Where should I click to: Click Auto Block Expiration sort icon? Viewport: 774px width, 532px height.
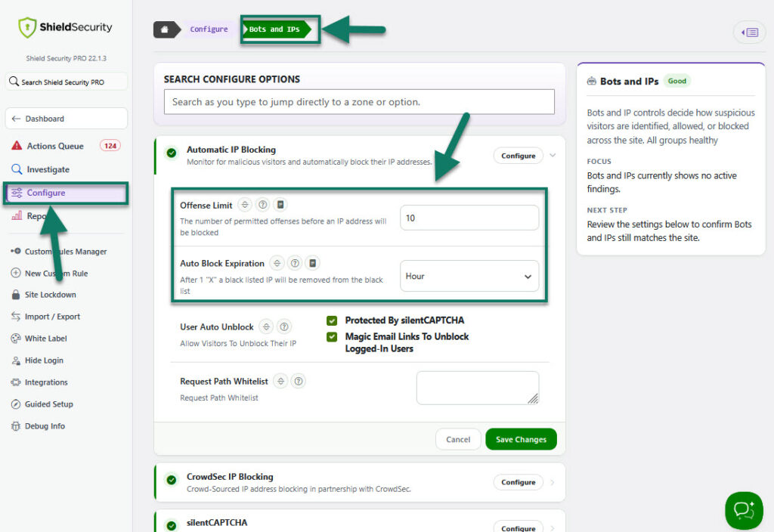(x=277, y=263)
